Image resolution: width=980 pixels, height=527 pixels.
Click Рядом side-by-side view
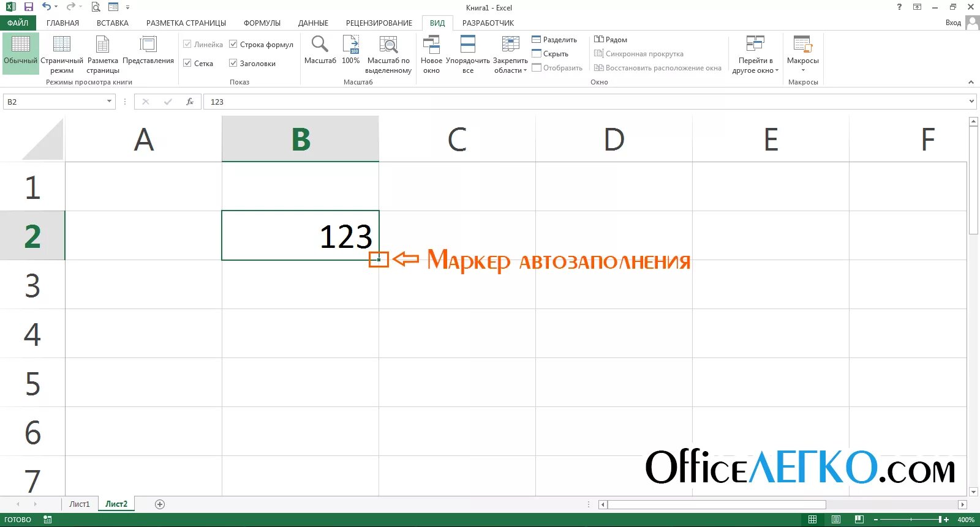click(611, 40)
